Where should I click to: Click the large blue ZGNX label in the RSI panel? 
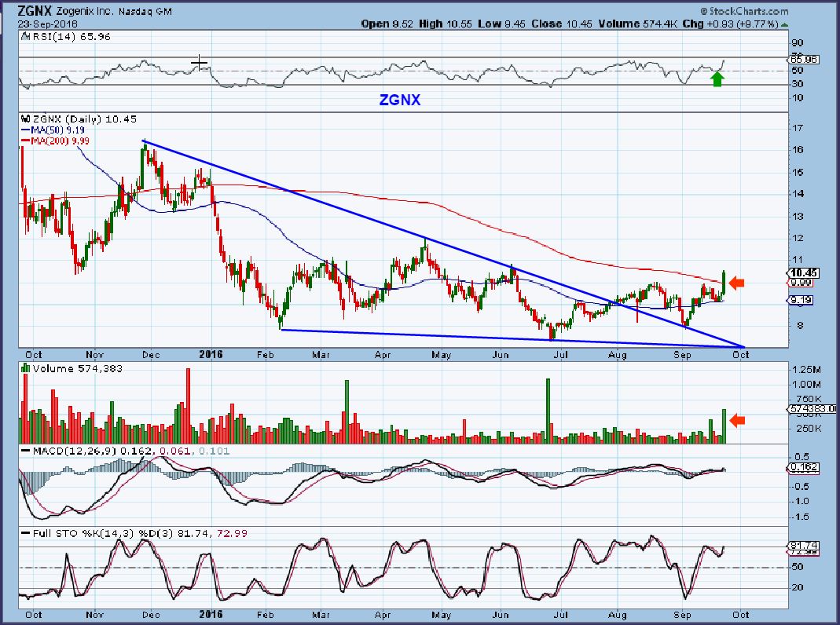(400, 100)
